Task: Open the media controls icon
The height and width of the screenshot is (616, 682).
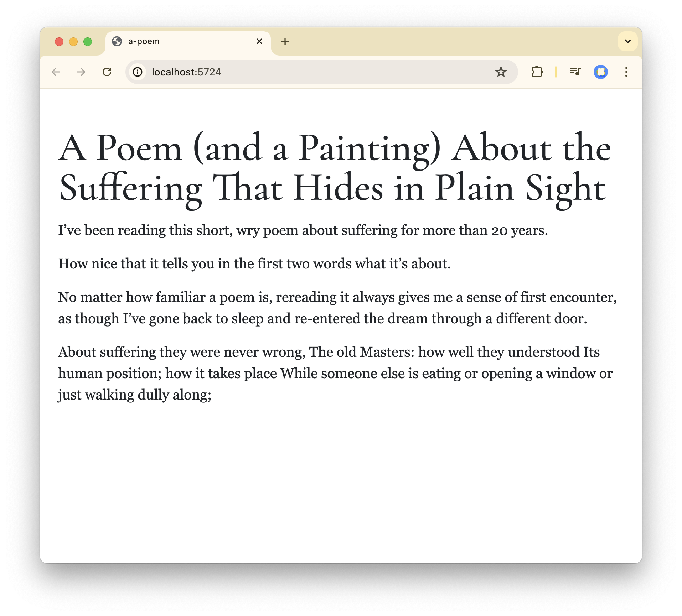Action: pyautogui.click(x=575, y=72)
